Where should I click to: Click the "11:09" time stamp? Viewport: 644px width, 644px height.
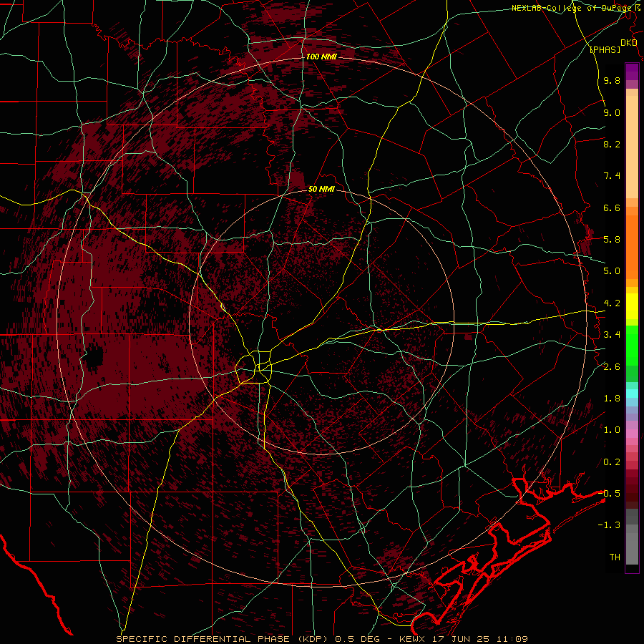511,639
